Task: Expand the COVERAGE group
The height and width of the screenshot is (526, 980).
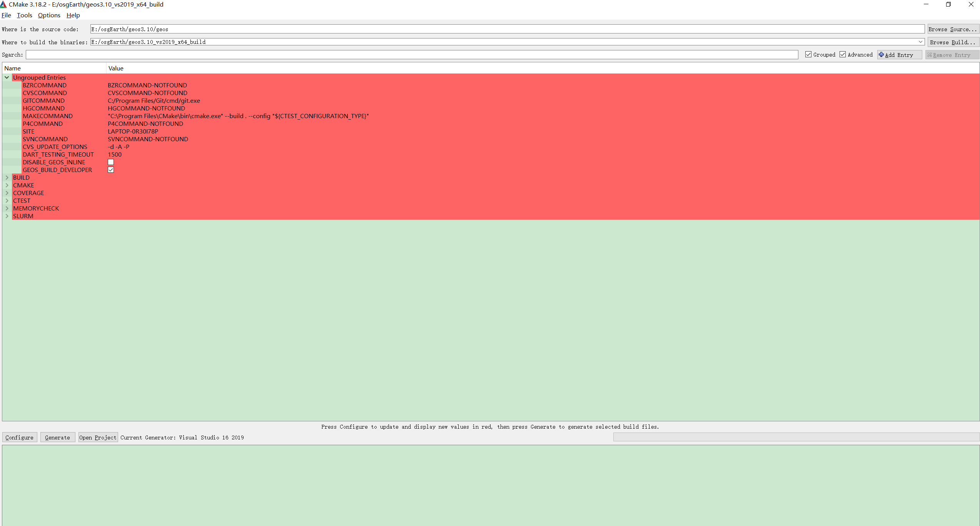Action: [x=7, y=193]
